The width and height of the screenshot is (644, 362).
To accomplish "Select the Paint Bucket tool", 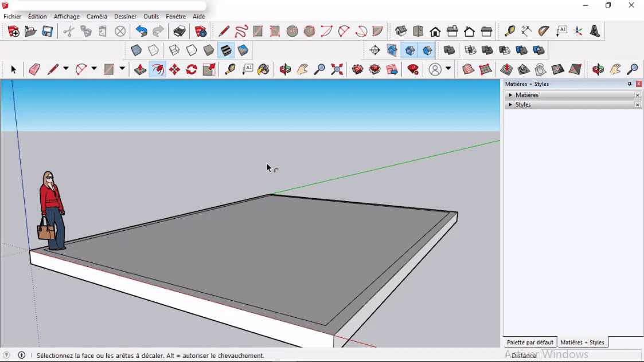I will 263,69.
